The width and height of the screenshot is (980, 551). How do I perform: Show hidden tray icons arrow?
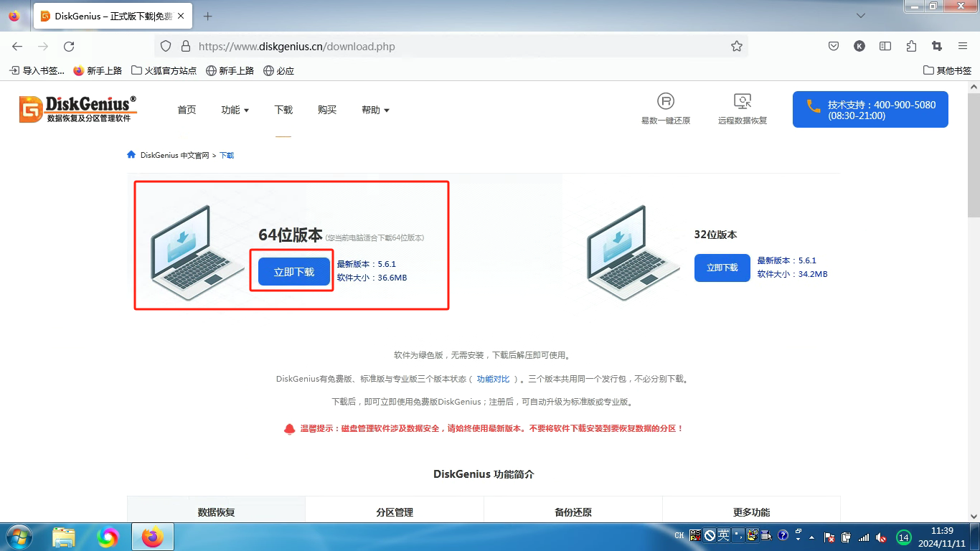(811, 537)
